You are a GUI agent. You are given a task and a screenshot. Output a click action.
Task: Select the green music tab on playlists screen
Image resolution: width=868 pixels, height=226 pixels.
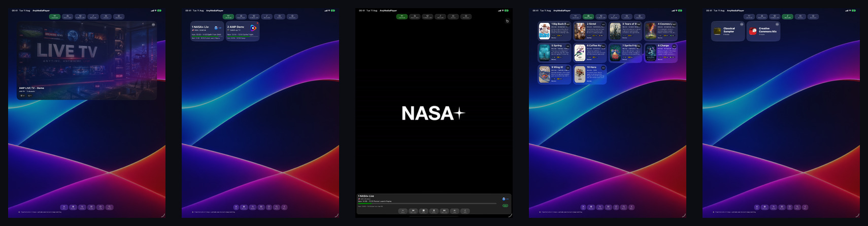[x=788, y=17]
